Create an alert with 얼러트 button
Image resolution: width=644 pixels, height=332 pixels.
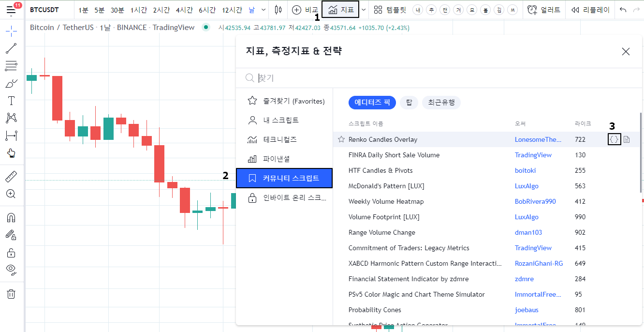[544, 10]
